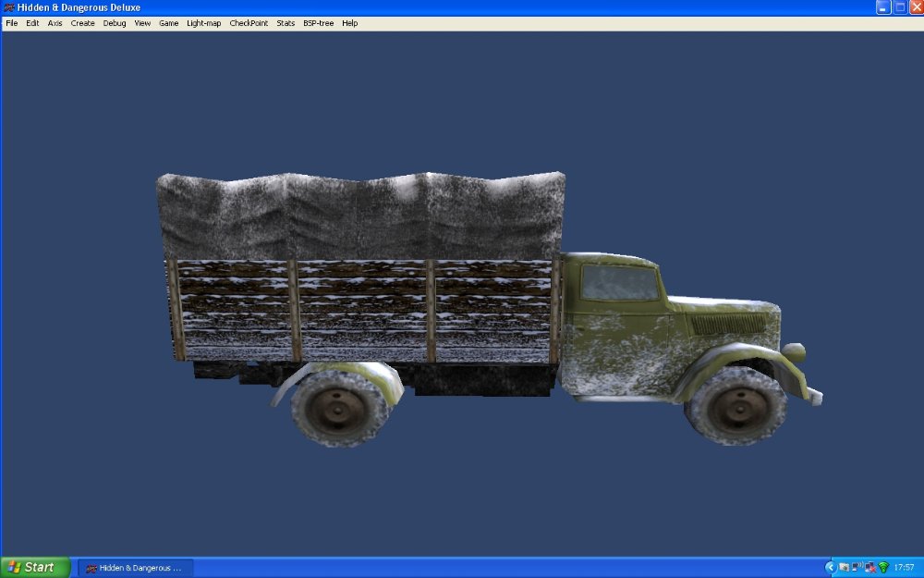Screen dimensions: 924x578
Task: Open the Game menu
Action: click(x=168, y=23)
